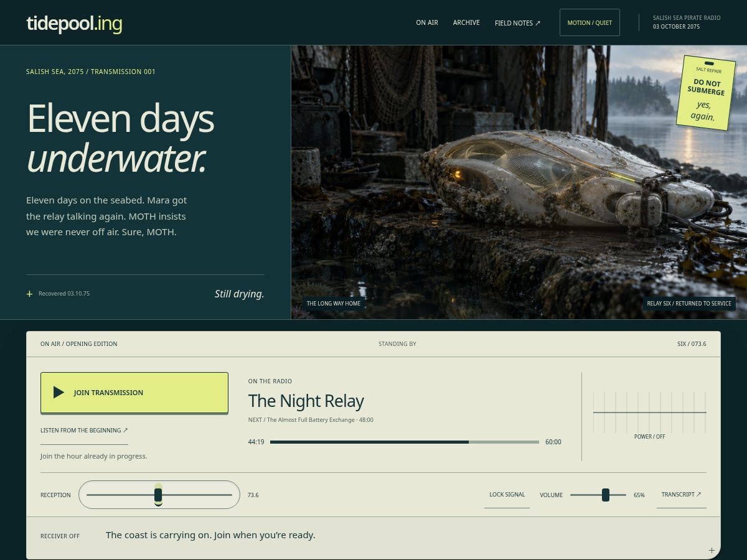This screenshot has width=747, height=560.
Task: Click the 65% volume value
Action: 639,495
